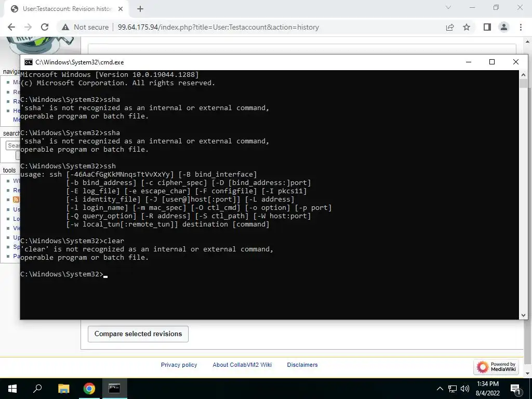Open Chrome's side panel icon

pos(487,27)
